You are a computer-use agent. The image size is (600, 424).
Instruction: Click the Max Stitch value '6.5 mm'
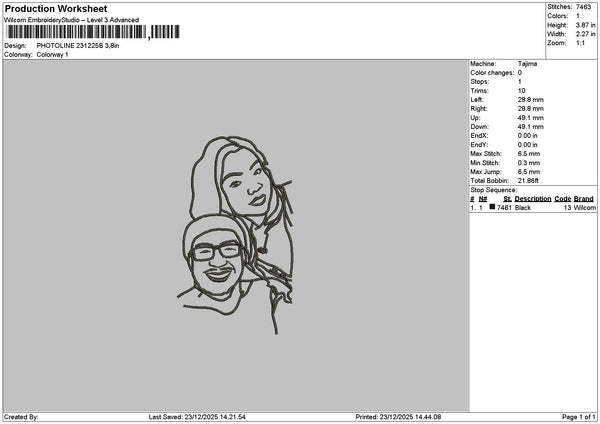tap(529, 154)
